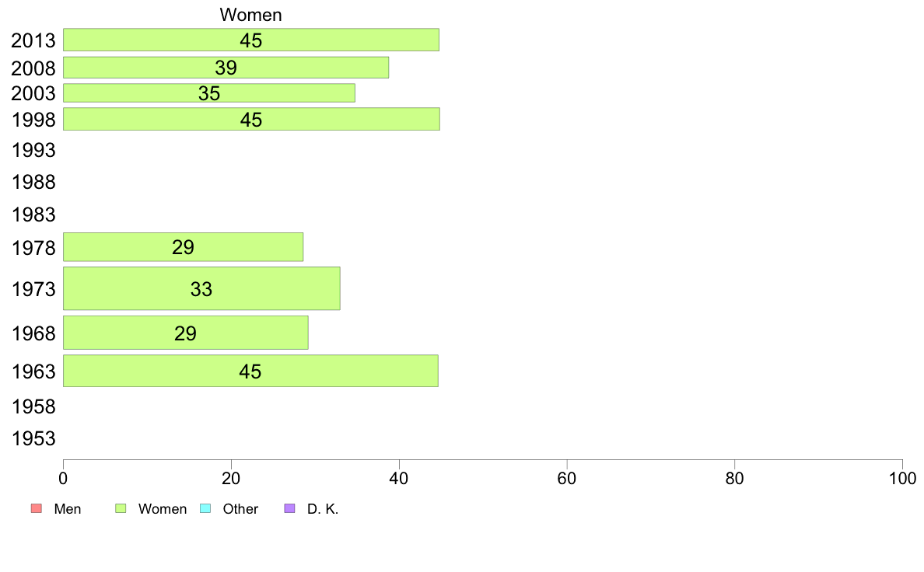924x572 pixels.
Task: Click the 1993 year label
Action: point(33,150)
